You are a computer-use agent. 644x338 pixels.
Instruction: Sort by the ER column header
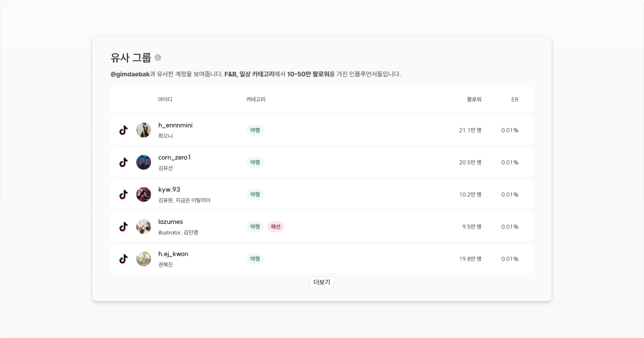(x=515, y=100)
